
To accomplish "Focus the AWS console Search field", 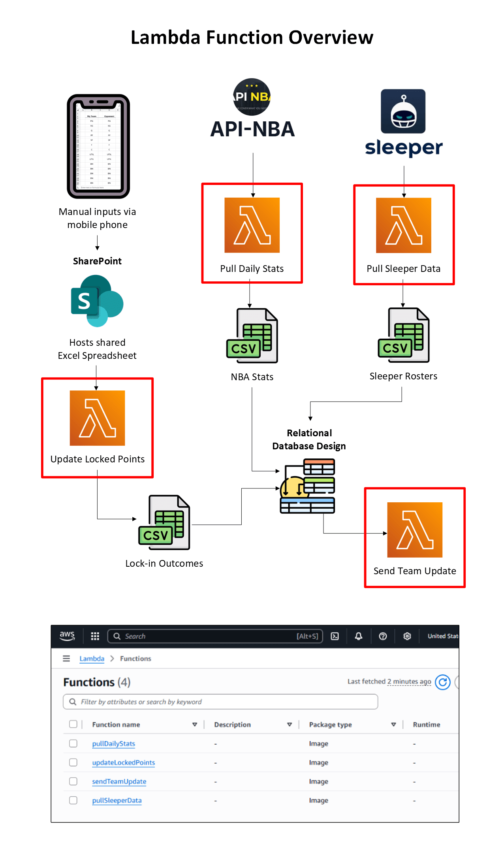I will (215, 636).
